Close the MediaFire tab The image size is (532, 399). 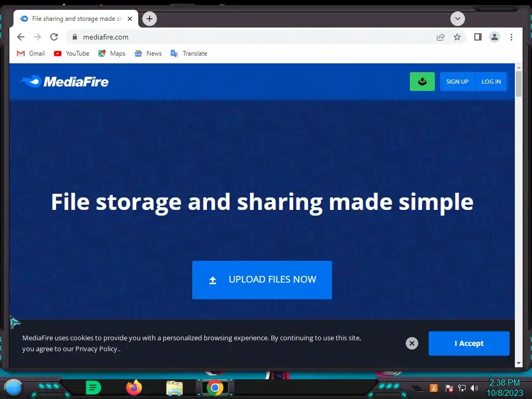[129, 19]
